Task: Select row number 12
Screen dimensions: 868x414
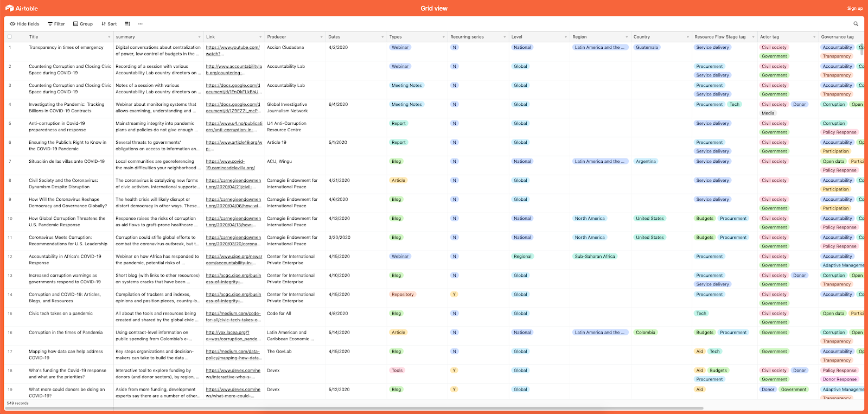Action: click(x=10, y=256)
